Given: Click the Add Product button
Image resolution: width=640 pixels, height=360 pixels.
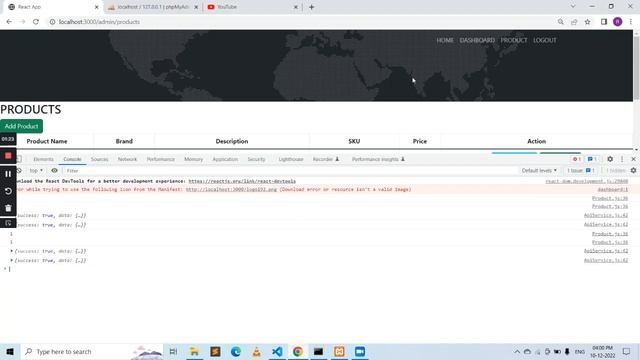Looking at the screenshot, I should 22,126.
